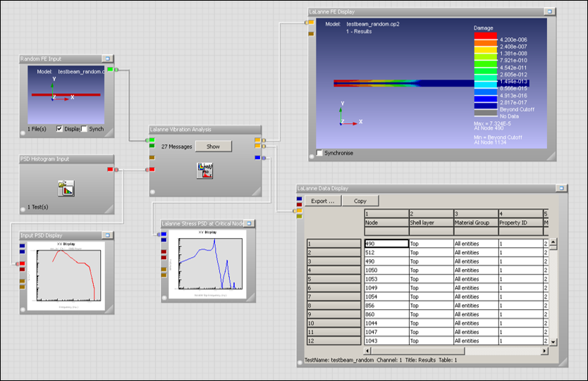588x381 pixels.
Task: Select Node cell 1050 in row 4
Action: click(386, 270)
